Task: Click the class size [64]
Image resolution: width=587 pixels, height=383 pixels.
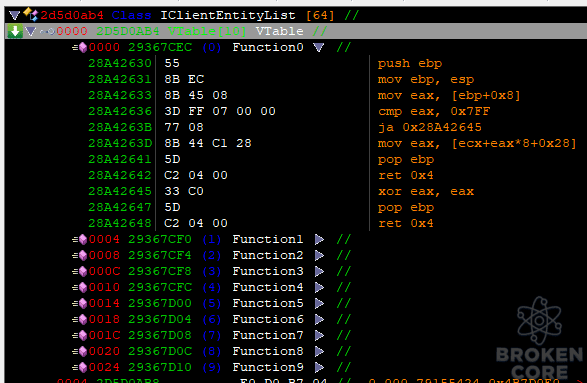Action: coord(320,15)
